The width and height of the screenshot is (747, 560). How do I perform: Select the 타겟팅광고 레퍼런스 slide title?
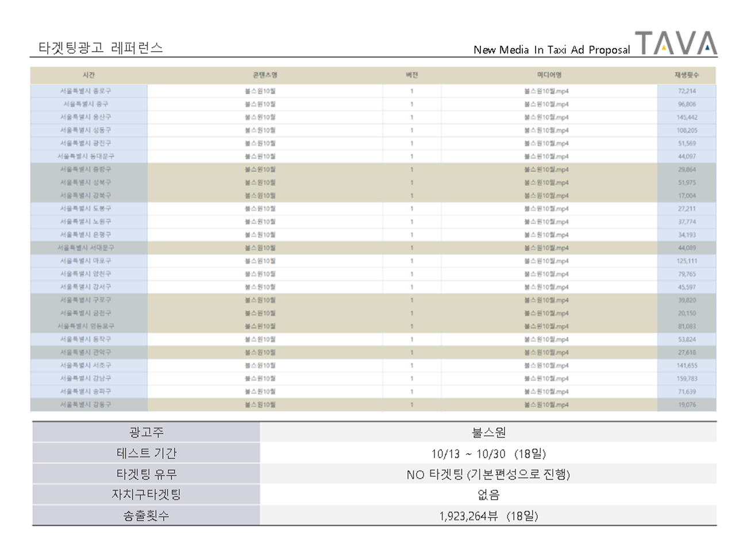pos(101,48)
